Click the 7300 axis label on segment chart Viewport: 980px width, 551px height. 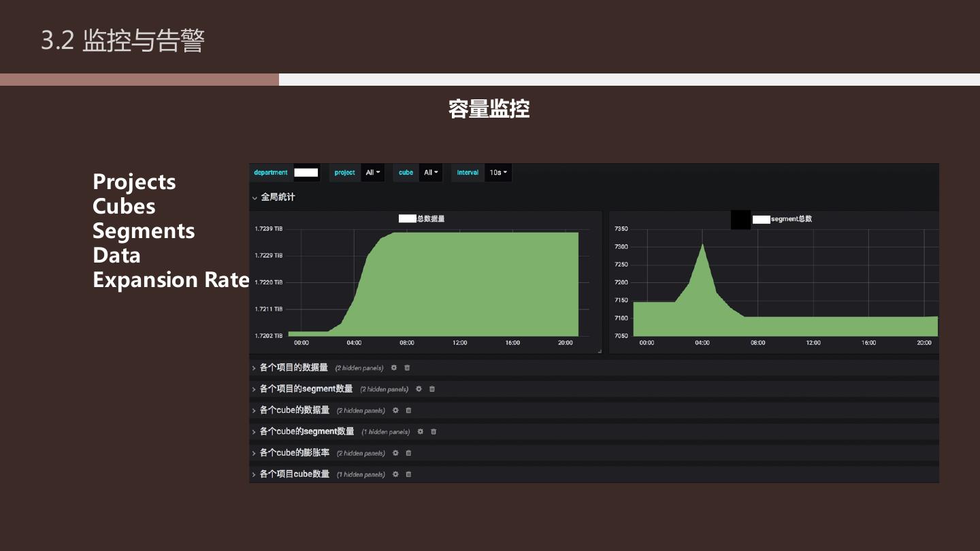(621, 247)
